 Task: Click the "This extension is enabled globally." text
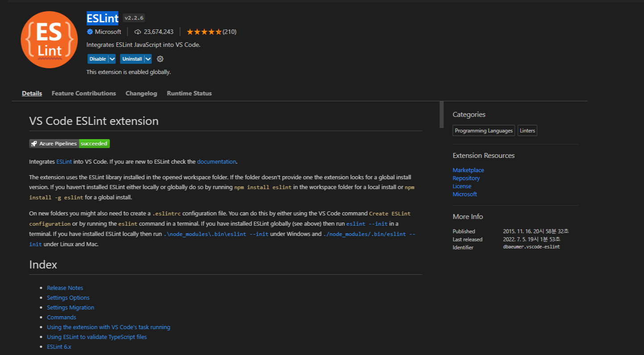click(x=128, y=72)
